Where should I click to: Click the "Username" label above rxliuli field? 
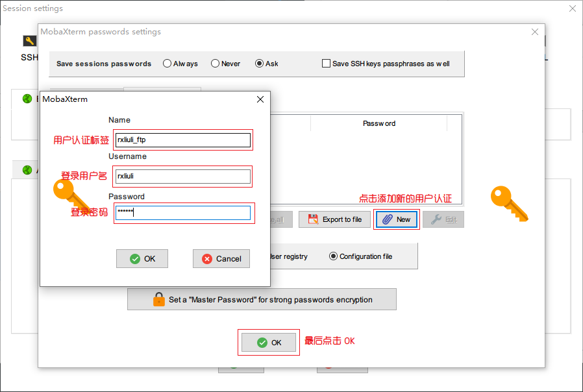(127, 156)
